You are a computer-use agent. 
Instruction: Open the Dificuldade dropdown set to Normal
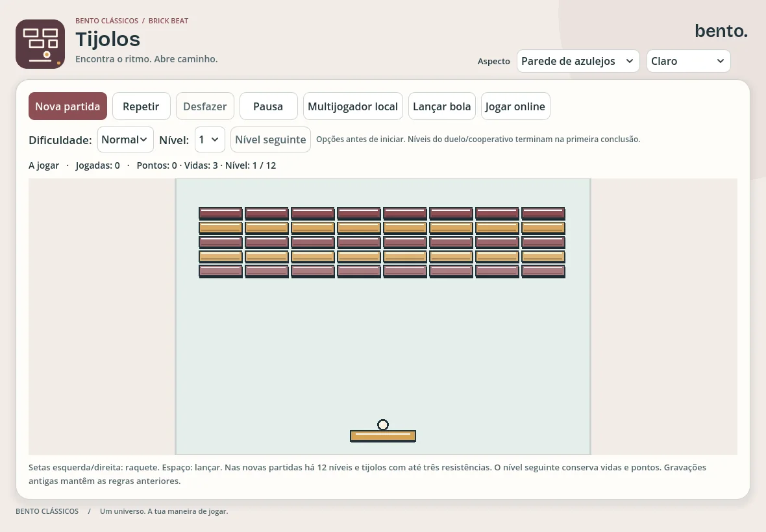(x=125, y=139)
